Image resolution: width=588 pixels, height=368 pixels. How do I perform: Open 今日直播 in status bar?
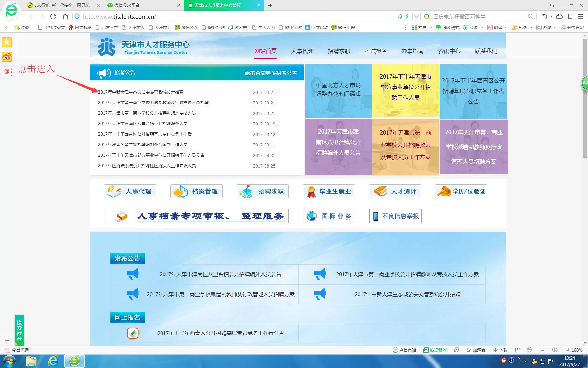tap(404, 350)
